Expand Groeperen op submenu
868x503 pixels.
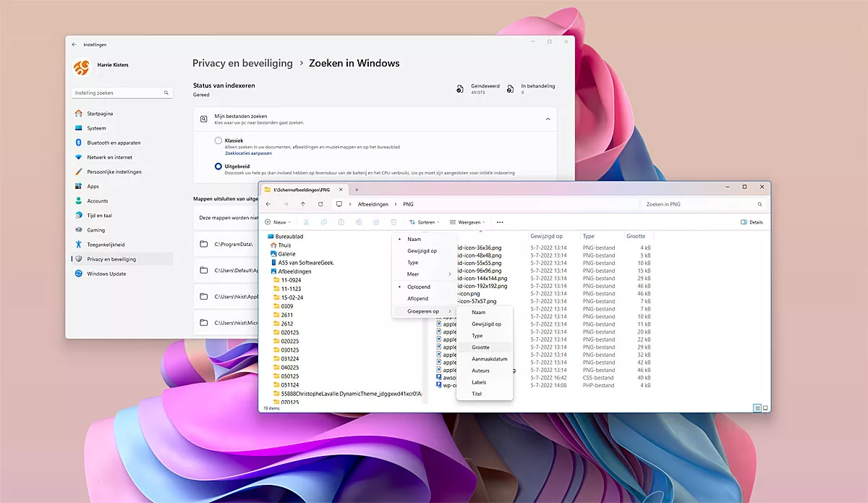(x=425, y=311)
